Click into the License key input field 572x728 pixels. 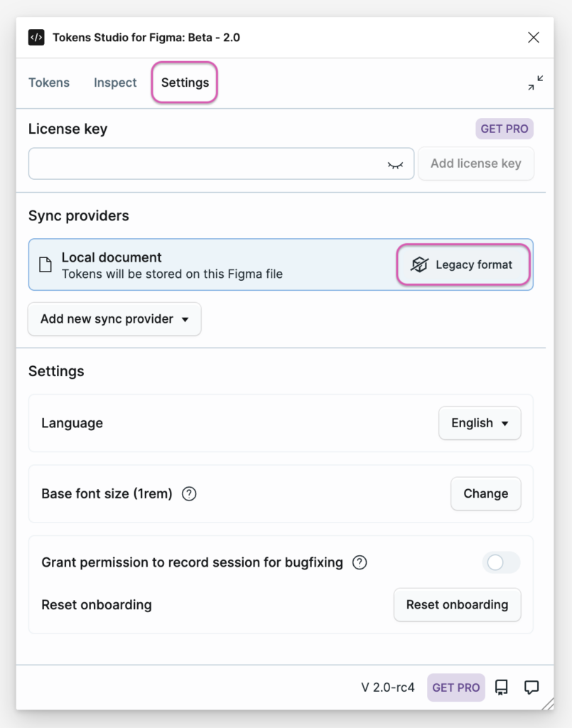click(x=221, y=164)
